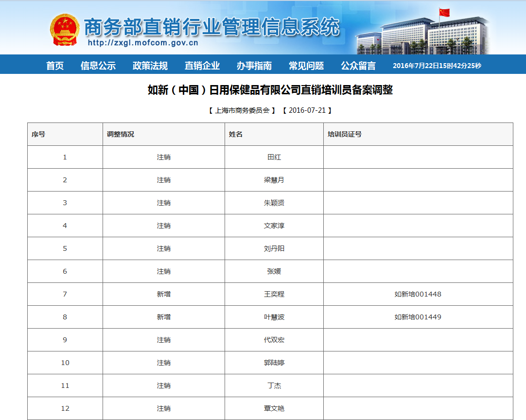Select the name 文家淳 in row 4

[274, 226]
